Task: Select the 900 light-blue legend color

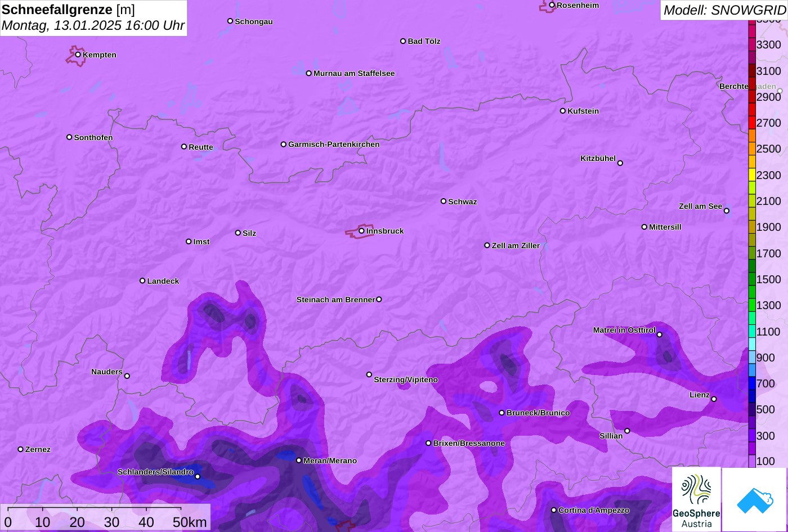Action: coord(752,357)
